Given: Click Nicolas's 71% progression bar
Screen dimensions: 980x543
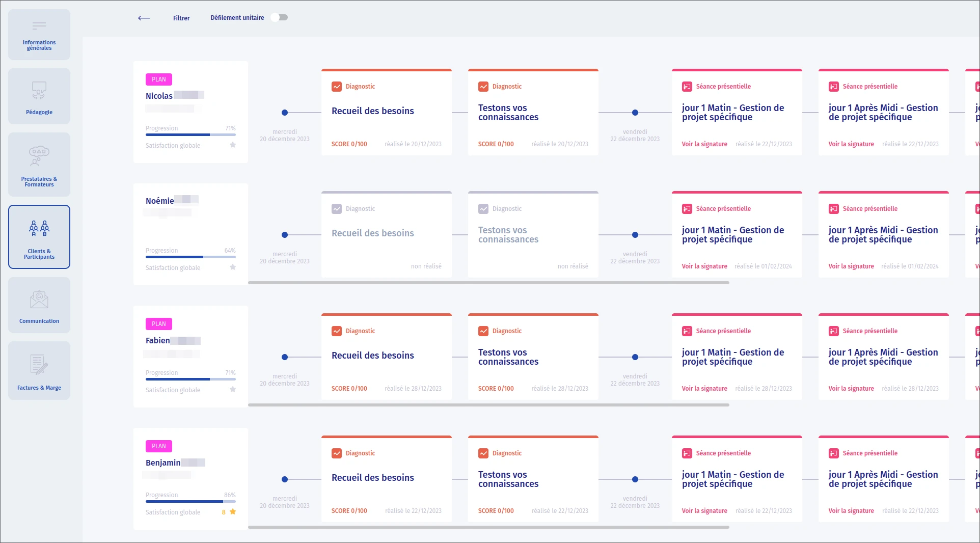Looking at the screenshot, I should click(x=190, y=135).
